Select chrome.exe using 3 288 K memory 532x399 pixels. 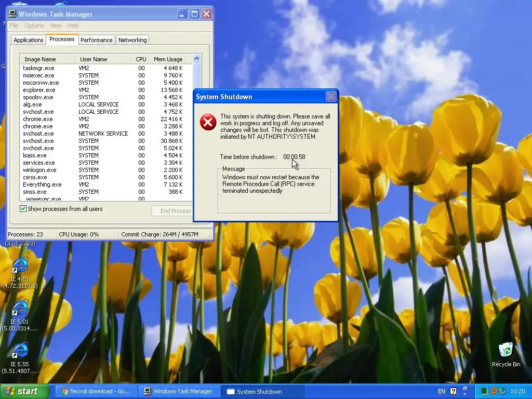click(x=106, y=126)
